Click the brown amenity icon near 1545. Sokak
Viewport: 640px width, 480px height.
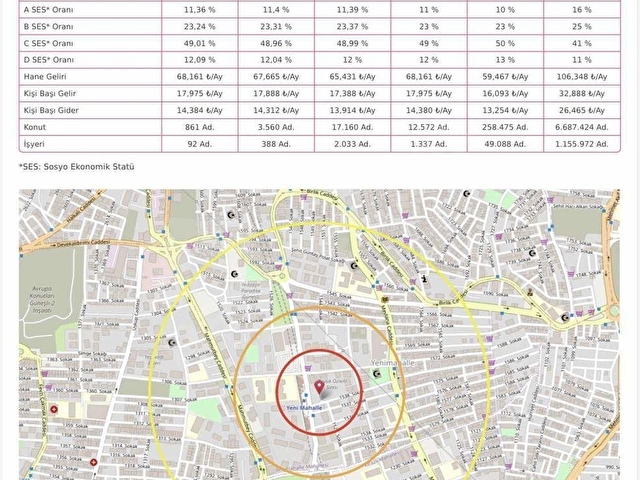point(384,300)
